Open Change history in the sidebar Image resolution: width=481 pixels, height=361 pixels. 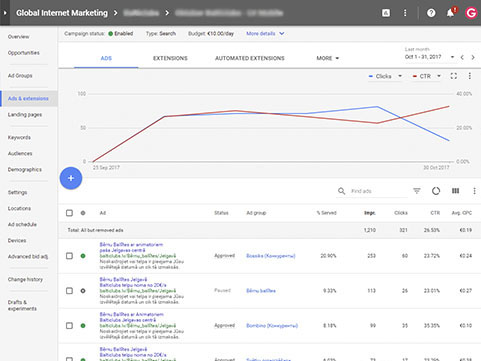pos(25,279)
